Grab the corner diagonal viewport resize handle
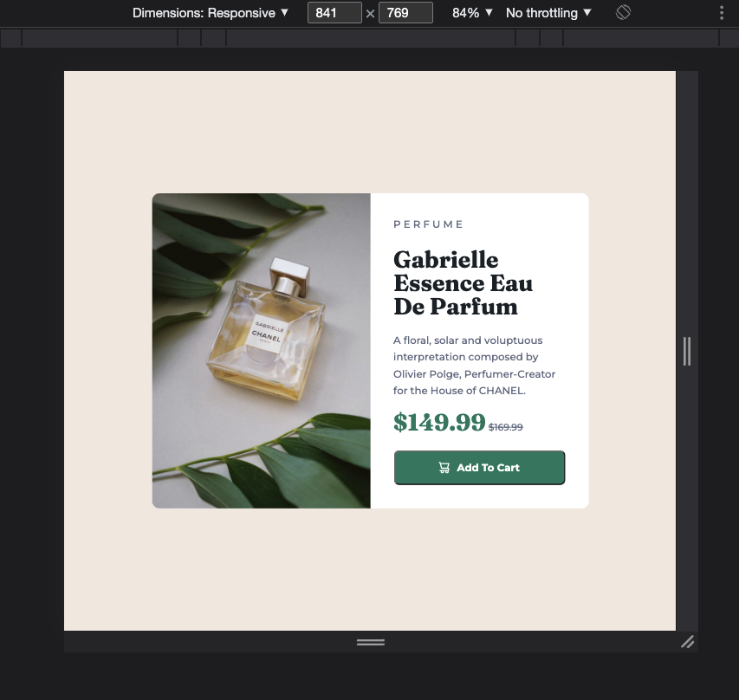This screenshot has width=739, height=700. pyautogui.click(x=687, y=642)
